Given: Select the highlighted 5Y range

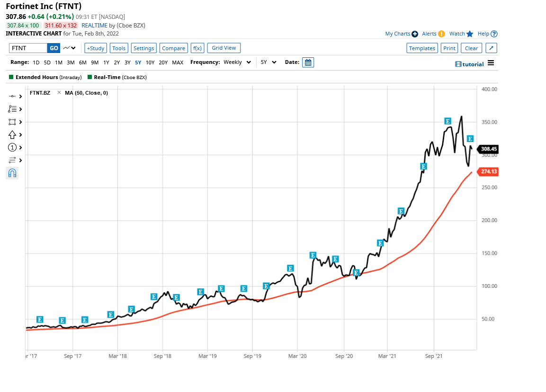Looking at the screenshot, I should click(138, 62).
